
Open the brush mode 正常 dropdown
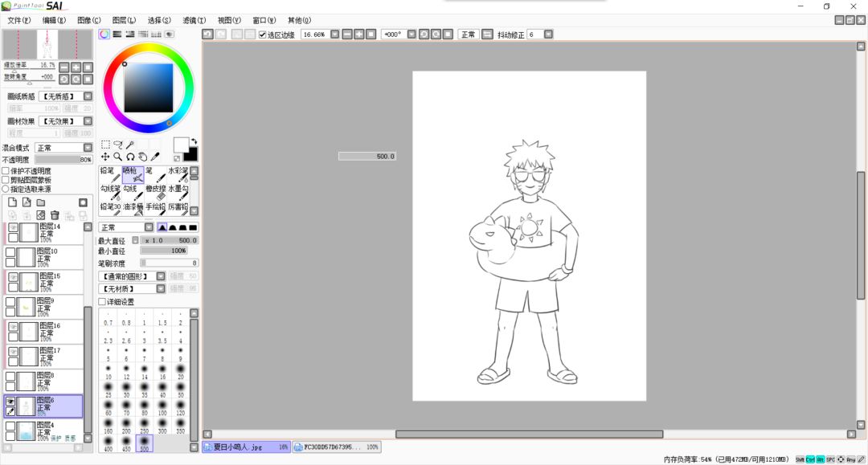149,227
